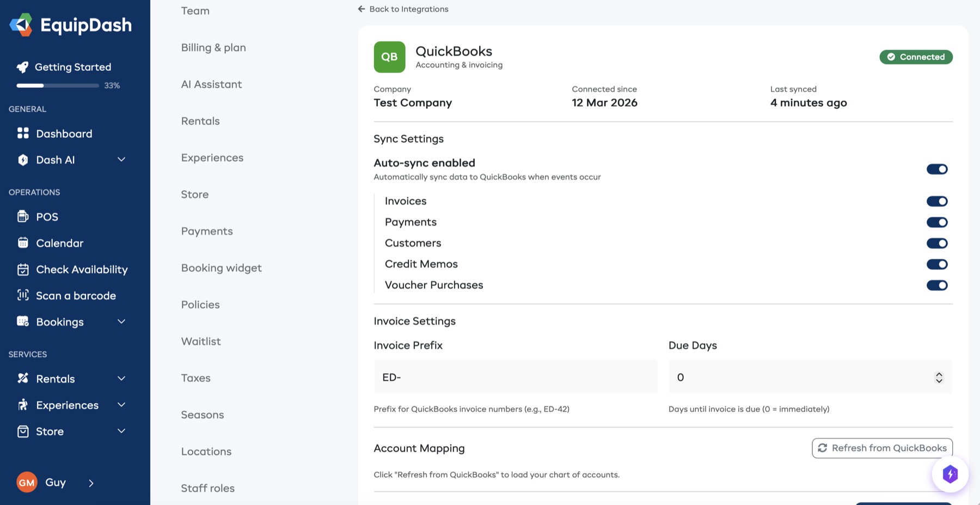Image resolution: width=980 pixels, height=505 pixels.
Task: Expand the Bookings section
Action: coord(121,321)
